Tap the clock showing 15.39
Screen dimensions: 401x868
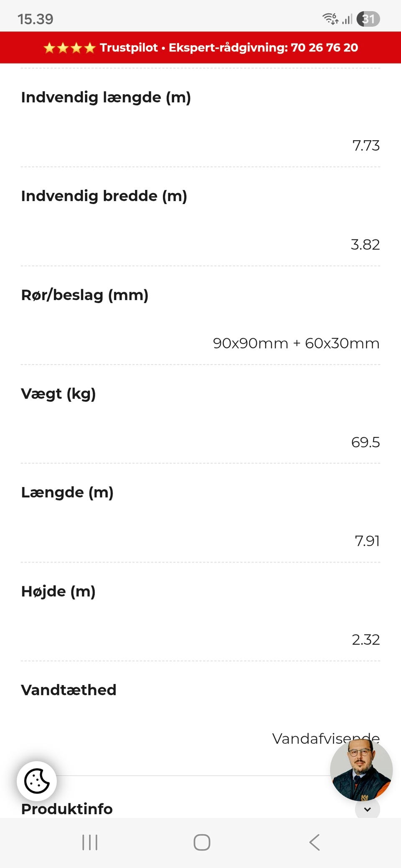pyautogui.click(x=36, y=19)
